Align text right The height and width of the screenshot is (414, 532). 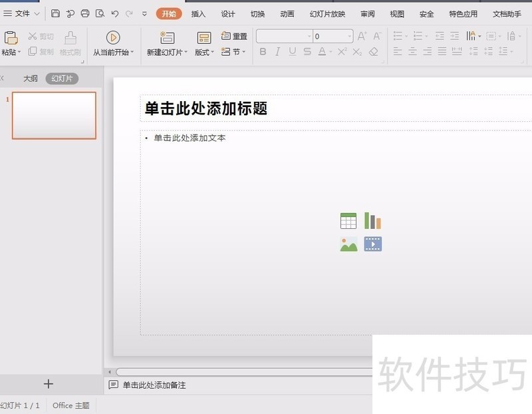click(428, 52)
